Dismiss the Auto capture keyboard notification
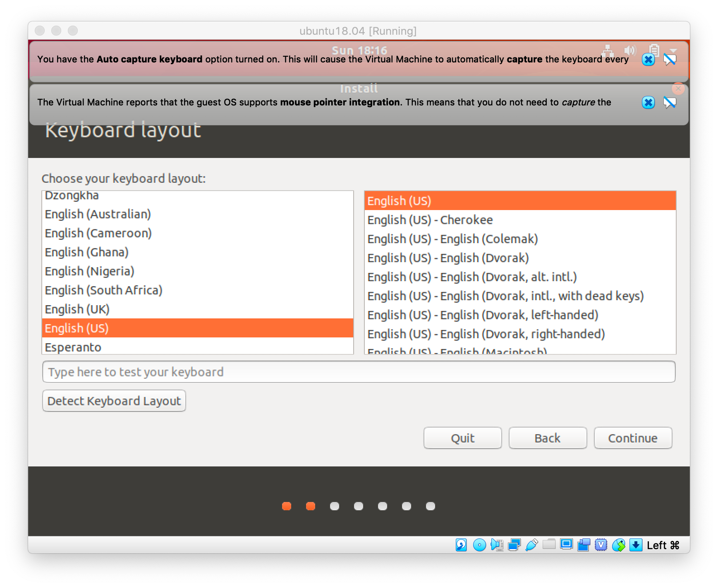Screen dimensions: 718x588 [x=648, y=60]
